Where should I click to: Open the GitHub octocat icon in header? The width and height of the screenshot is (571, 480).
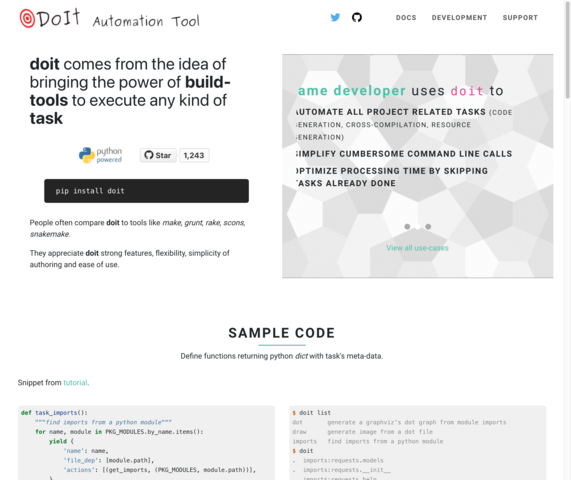[357, 17]
